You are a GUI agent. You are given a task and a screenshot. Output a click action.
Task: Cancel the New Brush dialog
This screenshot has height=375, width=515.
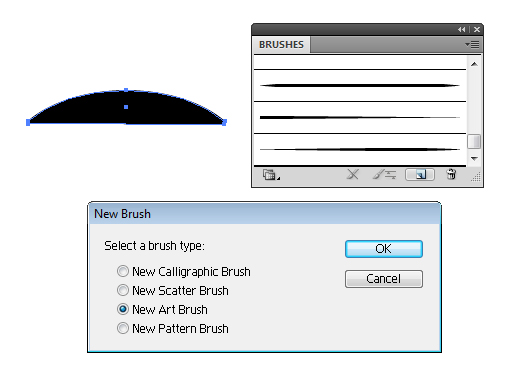click(x=384, y=279)
